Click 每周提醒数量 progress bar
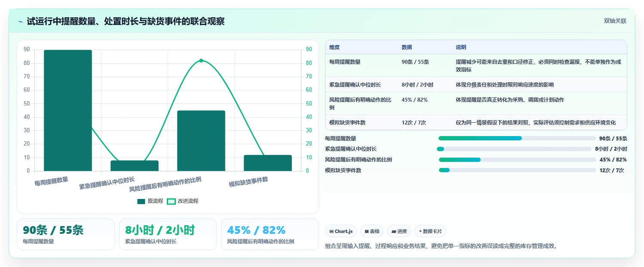This screenshot has width=644, height=267. (517, 138)
